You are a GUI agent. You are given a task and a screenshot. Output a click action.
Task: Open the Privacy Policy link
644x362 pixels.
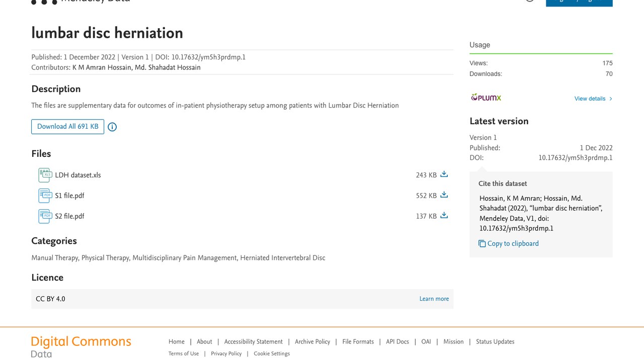[x=226, y=353]
